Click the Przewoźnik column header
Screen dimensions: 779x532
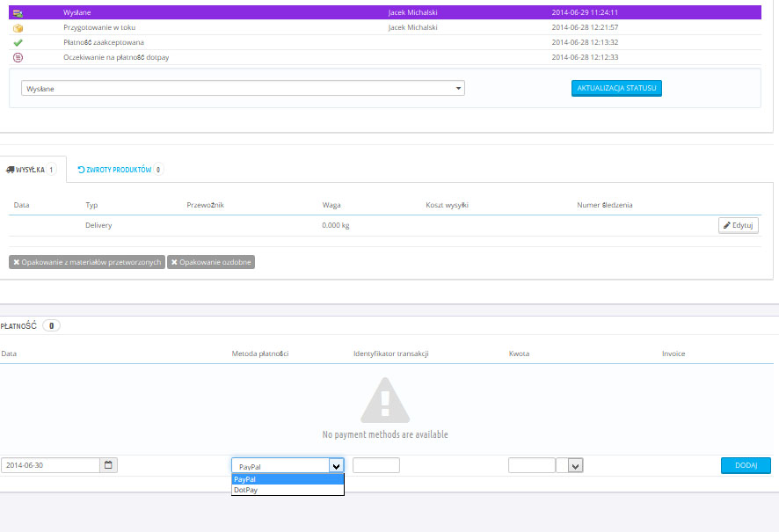pyautogui.click(x=205, y=205)
